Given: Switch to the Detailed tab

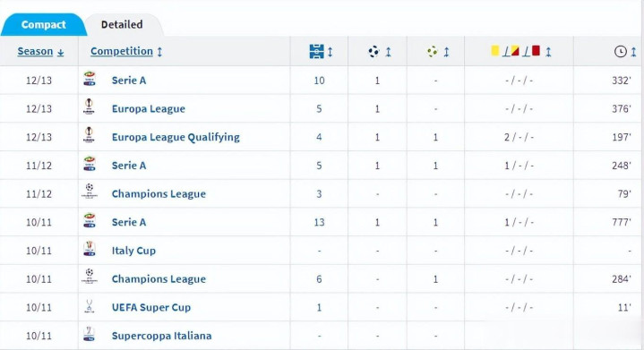Looking at the screenshot, I should [x=122, y=25].
